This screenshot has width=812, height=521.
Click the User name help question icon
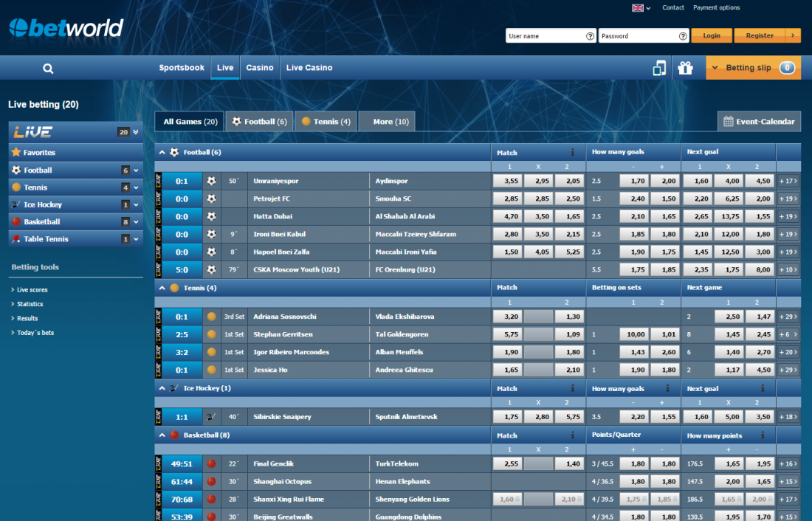point(590,36)
